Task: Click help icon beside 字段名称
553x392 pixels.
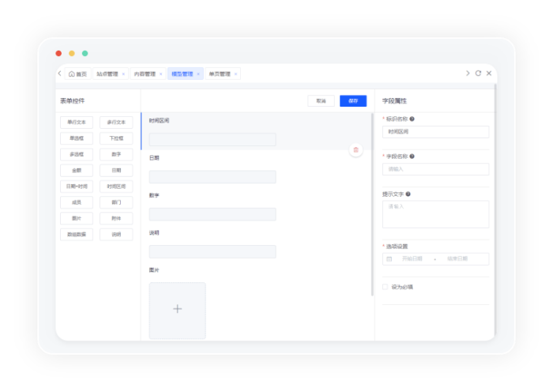Action: [412, 156]
